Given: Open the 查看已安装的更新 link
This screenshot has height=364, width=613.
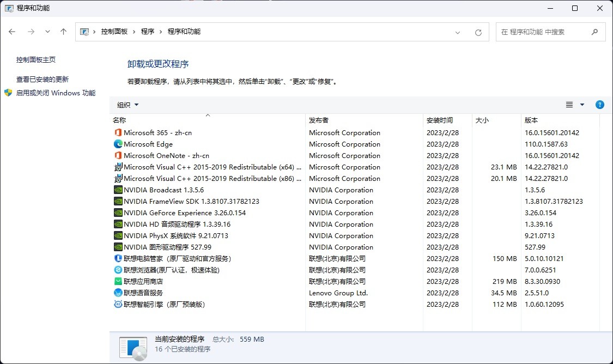Looking at the screenshot, I should [x=42, y=80].
